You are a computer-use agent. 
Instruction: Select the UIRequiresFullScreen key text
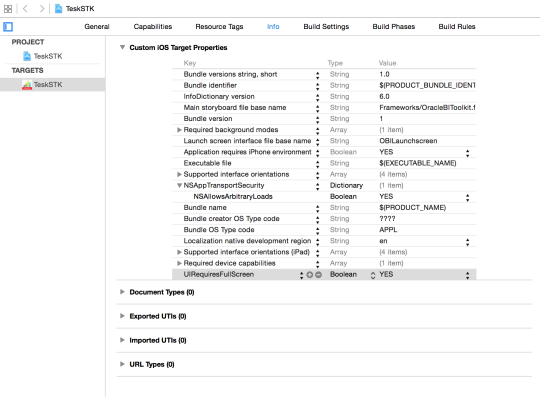click(x=219, y=274)
